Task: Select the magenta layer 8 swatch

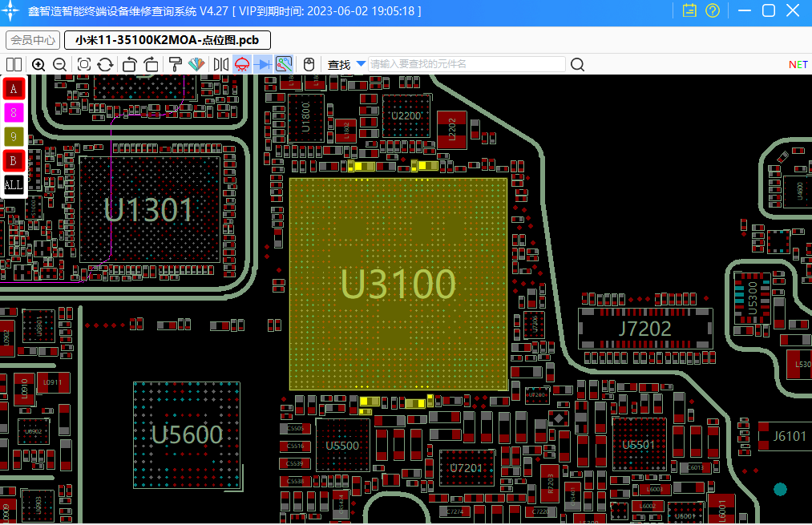Action: pos(14,113)
